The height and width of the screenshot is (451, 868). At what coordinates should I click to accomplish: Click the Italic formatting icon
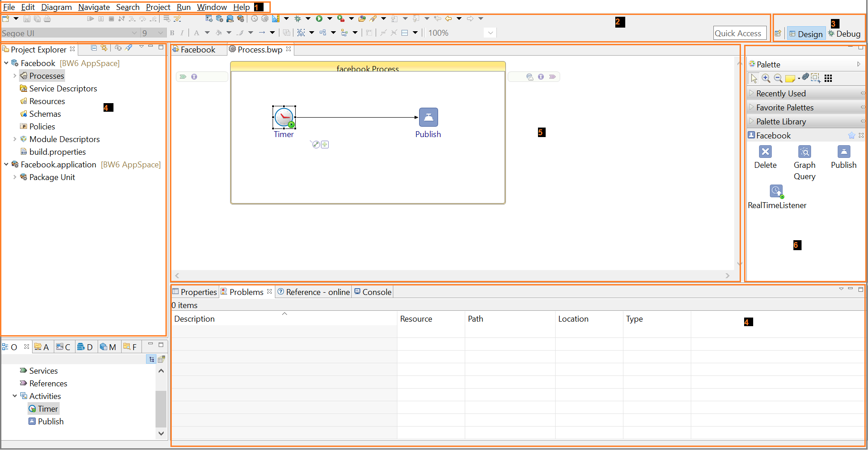pos(182,33)
